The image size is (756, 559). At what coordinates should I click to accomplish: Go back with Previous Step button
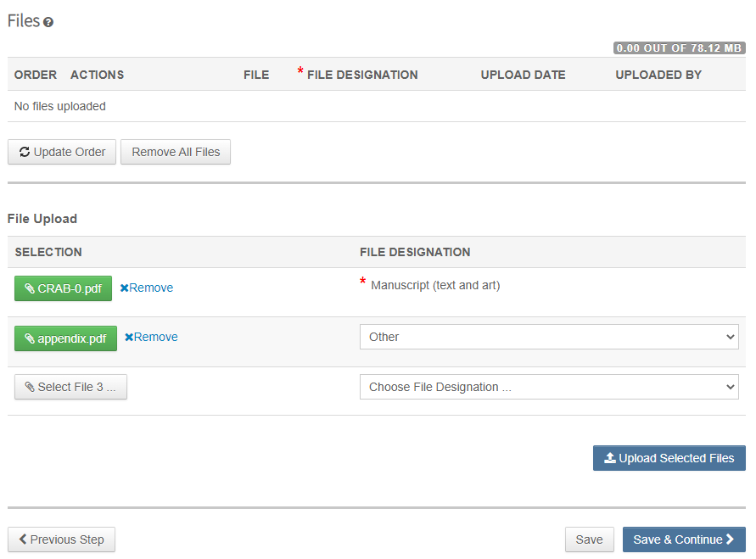click(x=61, y=539)
